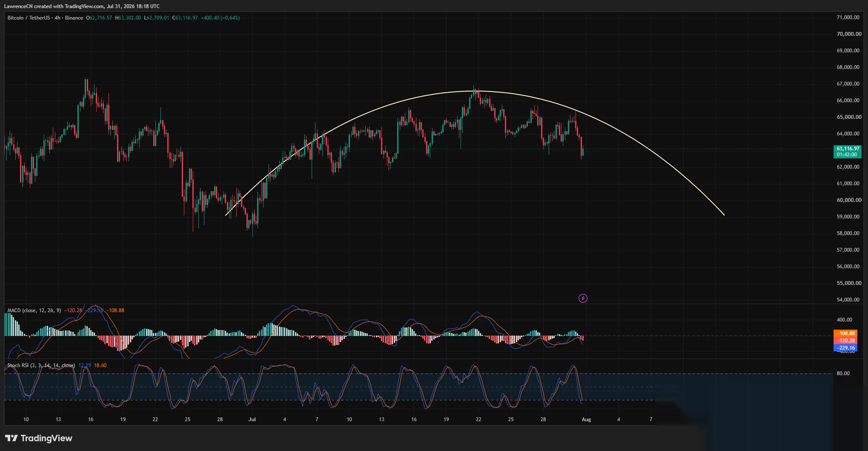Click the open value O62,716.57

click(x=99, y=18)
